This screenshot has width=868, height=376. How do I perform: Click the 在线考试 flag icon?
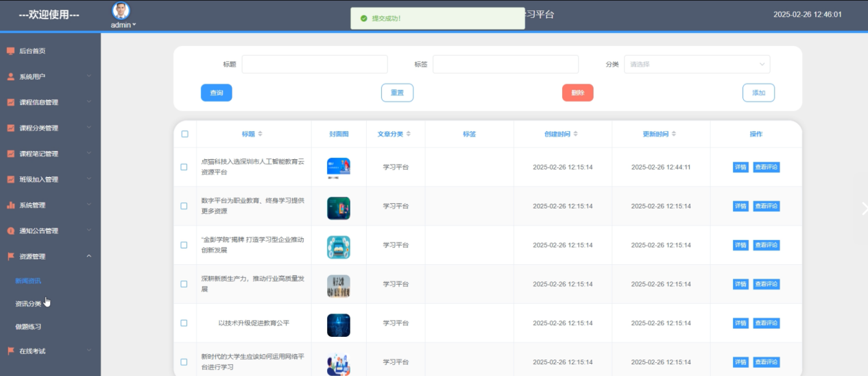point(10,351)
